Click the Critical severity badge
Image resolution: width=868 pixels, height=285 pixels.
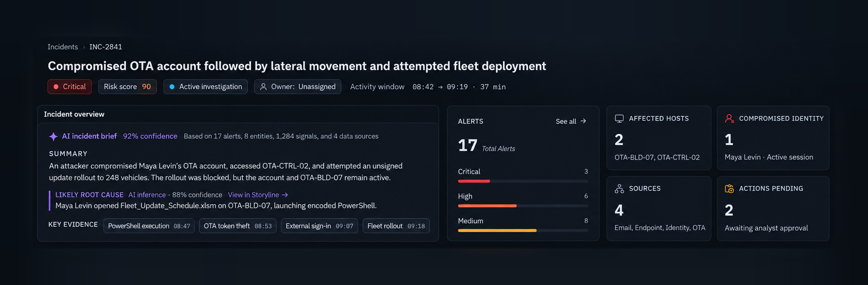point(70,87)
